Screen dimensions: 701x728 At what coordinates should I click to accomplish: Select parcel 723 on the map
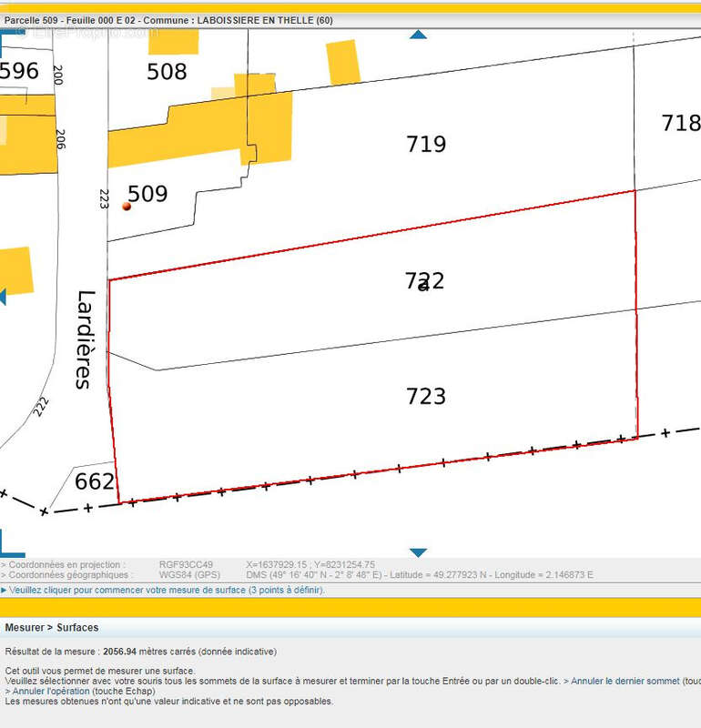[425, 396]
